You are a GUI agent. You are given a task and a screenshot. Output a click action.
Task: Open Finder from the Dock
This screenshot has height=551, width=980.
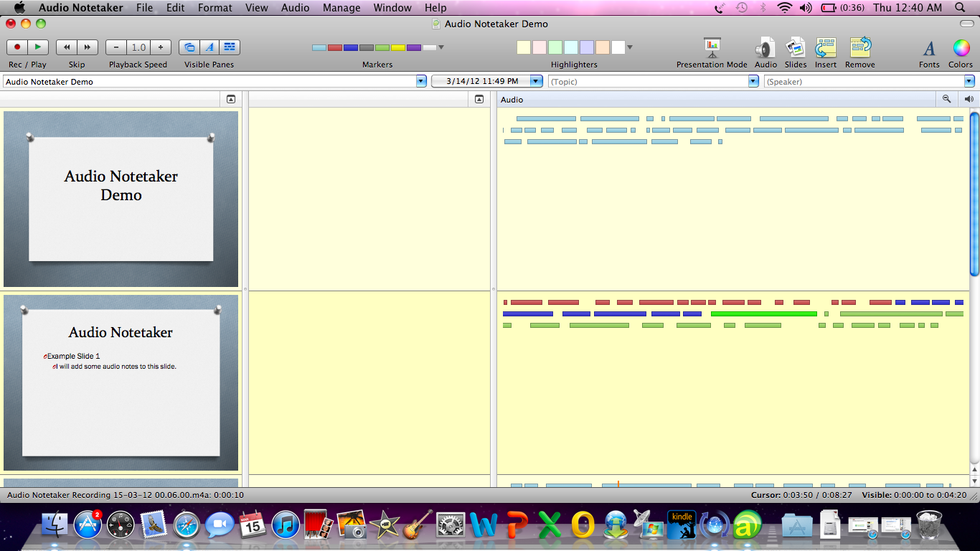point(55,525)
